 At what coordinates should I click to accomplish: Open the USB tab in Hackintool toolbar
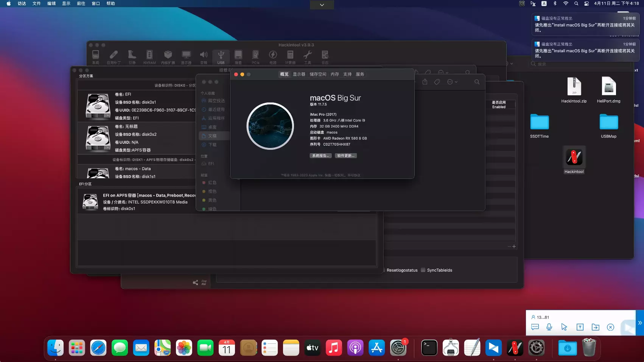coord(221,56)
